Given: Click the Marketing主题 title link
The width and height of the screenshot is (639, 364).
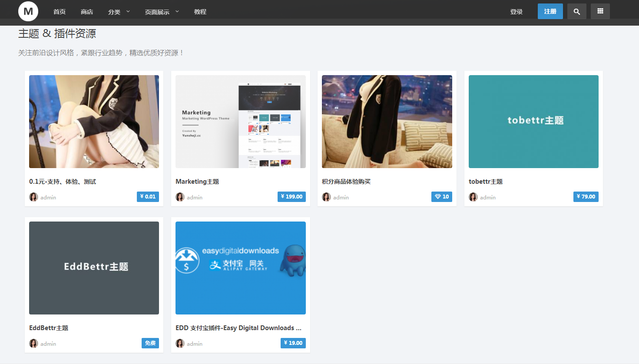Looking at the screenshot, I should pos(197,182).
